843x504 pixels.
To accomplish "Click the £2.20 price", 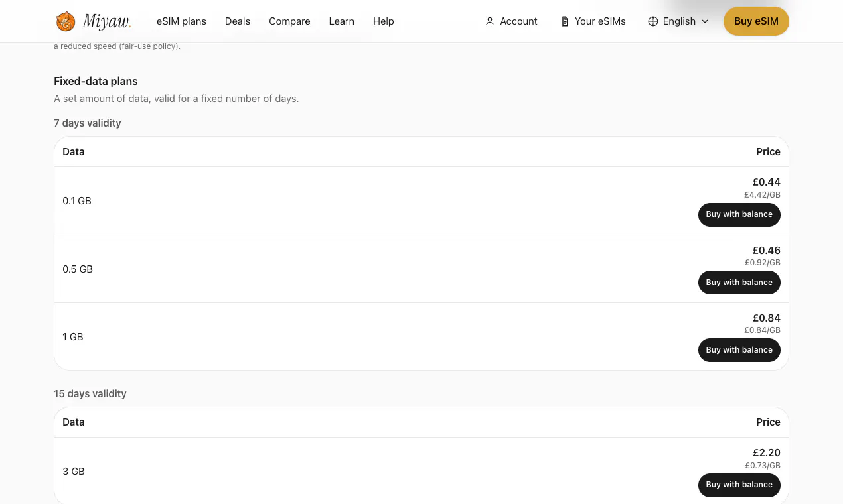I will [766, 453].
